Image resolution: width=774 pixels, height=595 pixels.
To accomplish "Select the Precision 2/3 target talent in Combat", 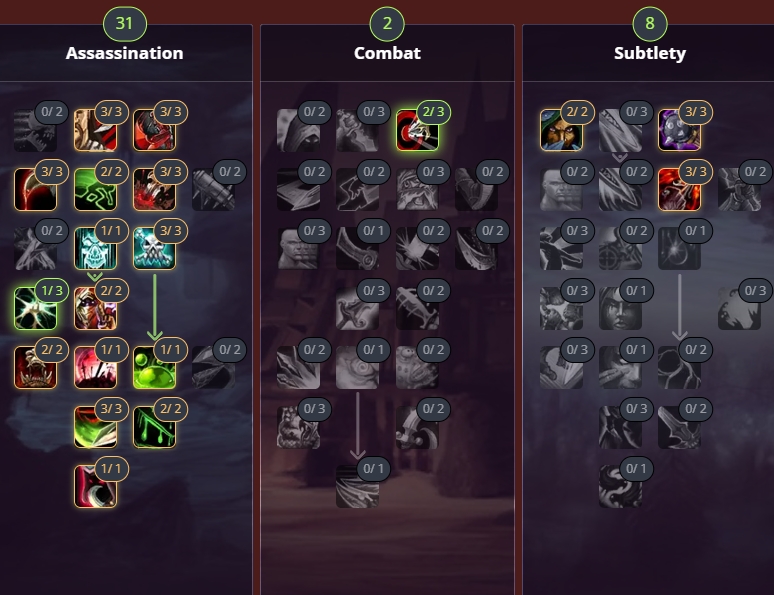I will 417,130.
